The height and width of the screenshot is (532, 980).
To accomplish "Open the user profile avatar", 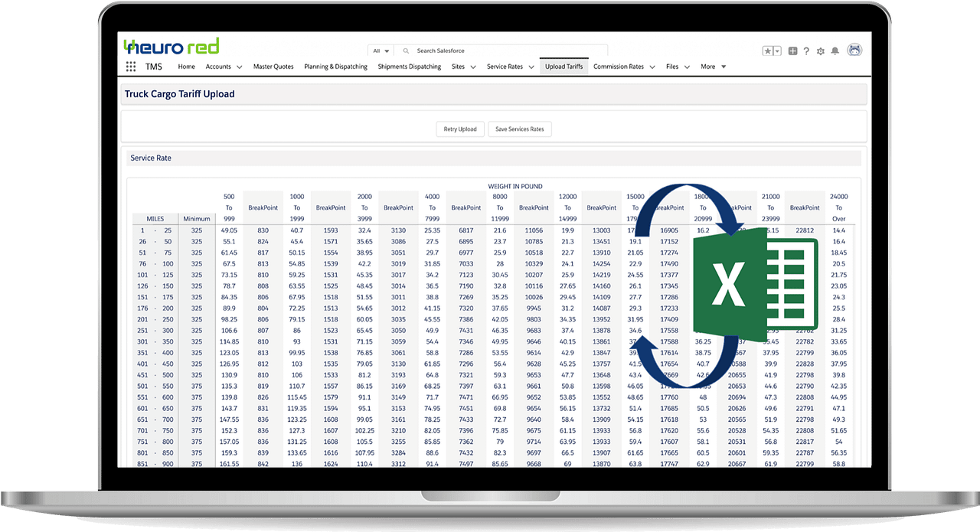I will pyautogui.click(x=854, y=51).
